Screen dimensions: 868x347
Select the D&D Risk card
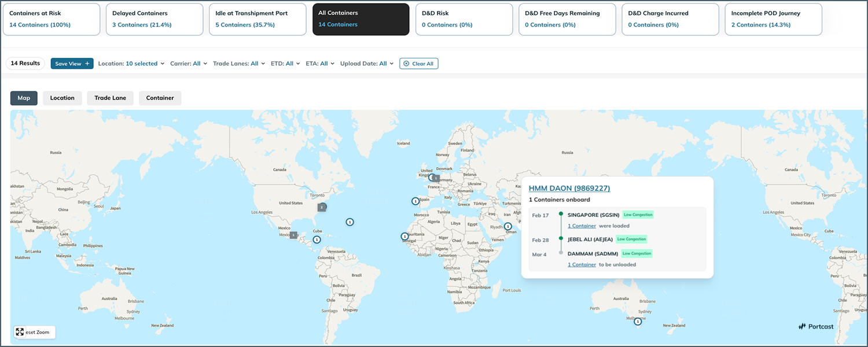point(464,19)
